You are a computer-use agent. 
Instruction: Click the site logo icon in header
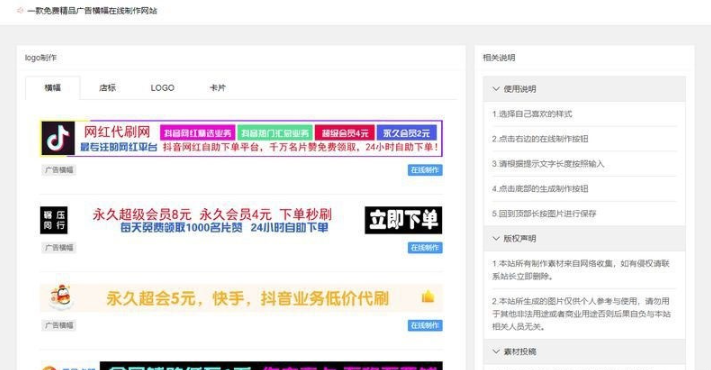pyautogui.click(x=19, y=10)
